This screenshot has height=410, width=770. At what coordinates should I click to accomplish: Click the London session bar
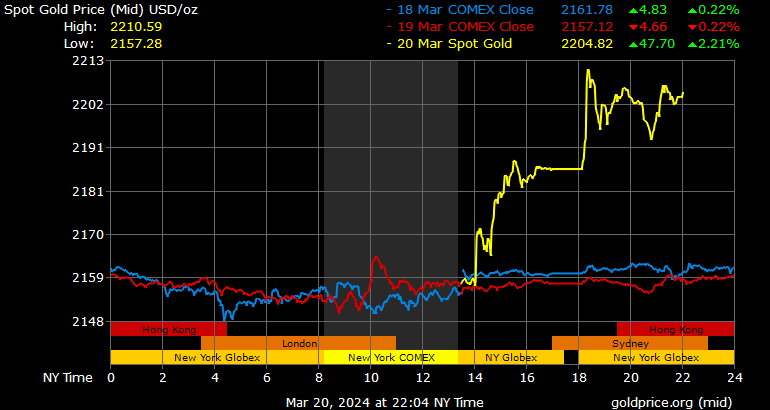(x=299, y=343)
